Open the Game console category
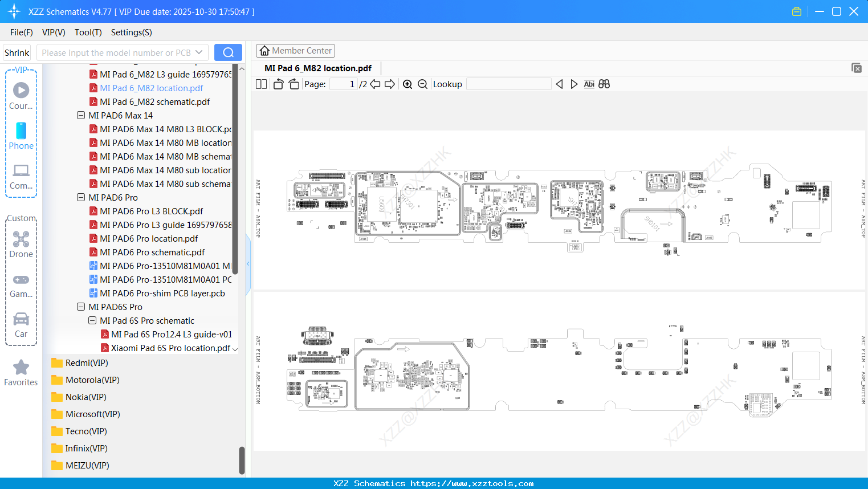This screenshot has width=868, height=489. point(21,285)
